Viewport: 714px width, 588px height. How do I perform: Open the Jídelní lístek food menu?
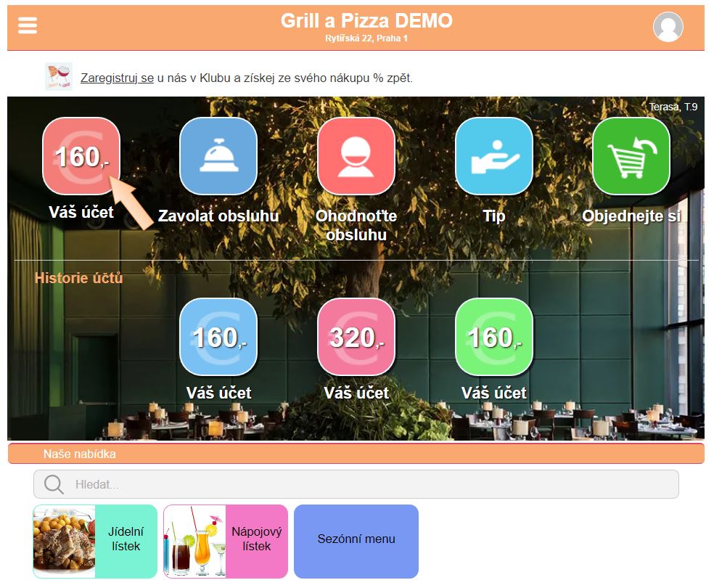coord(95,542)
